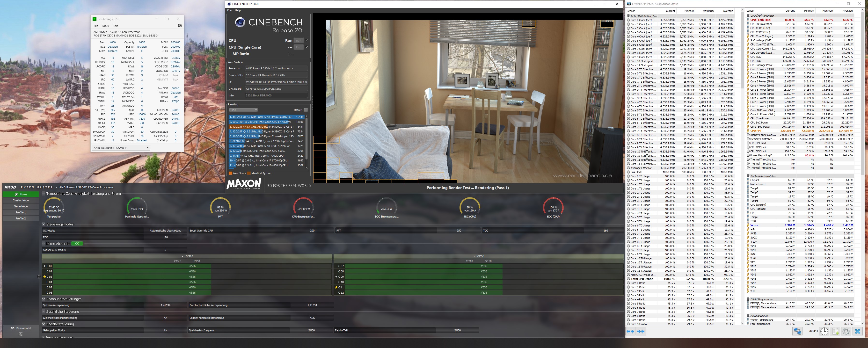Screen dimensions: 868x348
Task: Click HWiNFO expand columns arrows icon
Action: tap(630, 332)
